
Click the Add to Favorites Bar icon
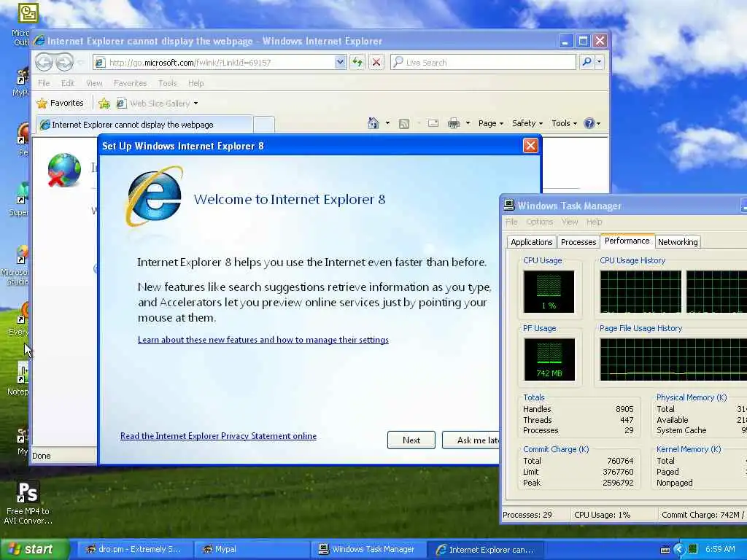(x=104, y=103)
